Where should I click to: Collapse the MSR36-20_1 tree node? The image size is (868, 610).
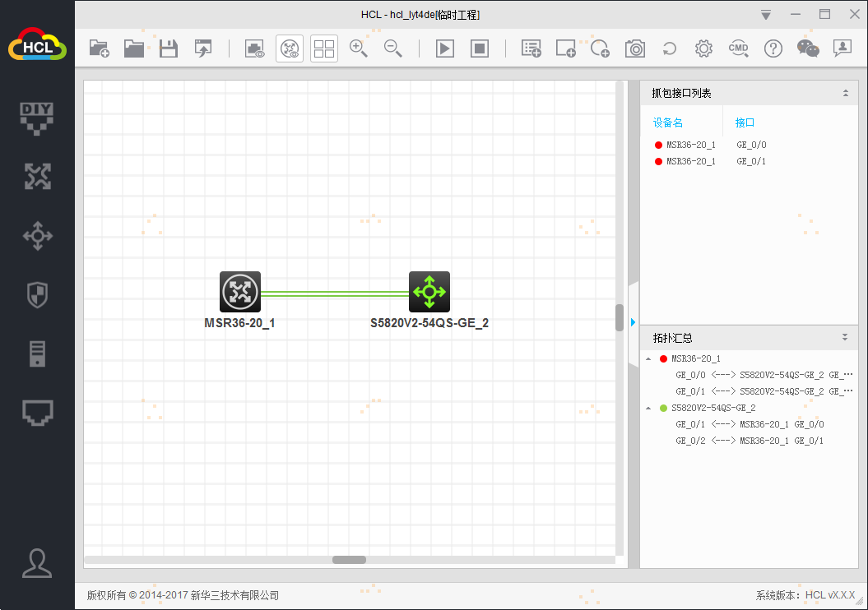(648, 359)
